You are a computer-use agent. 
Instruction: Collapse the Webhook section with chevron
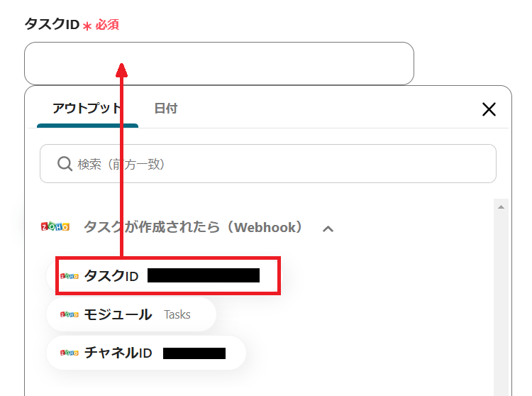coord(328,229)
